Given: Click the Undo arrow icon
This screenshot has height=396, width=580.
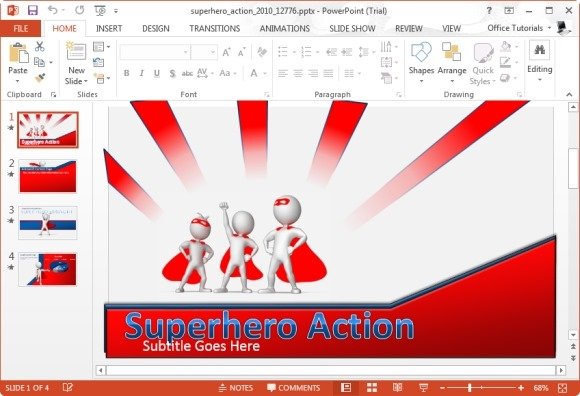Looking at the screenshot, I should pyautogui.click(x=53, y=10).
